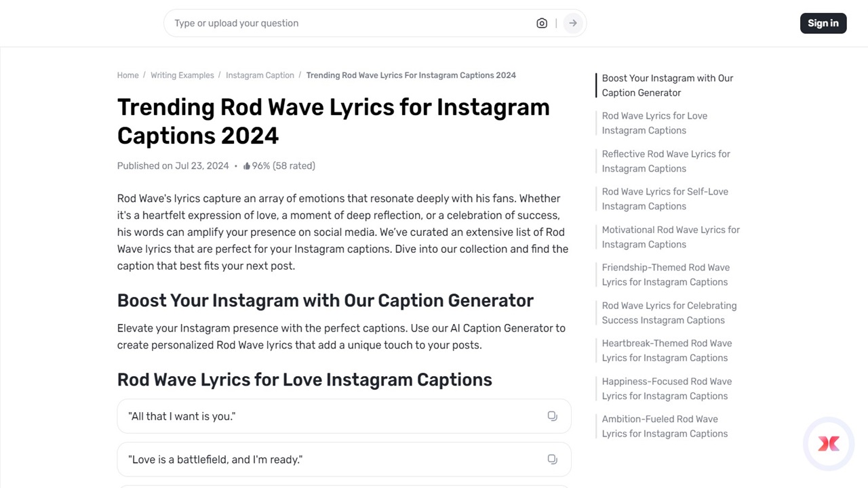
Task: Open the floating chat widget logo
Action: 828,443
